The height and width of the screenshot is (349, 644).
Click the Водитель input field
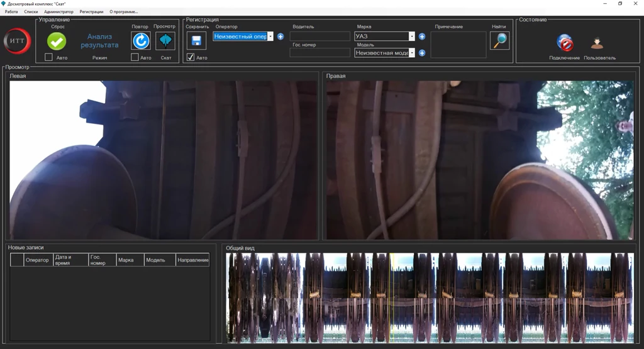(319, 36)
